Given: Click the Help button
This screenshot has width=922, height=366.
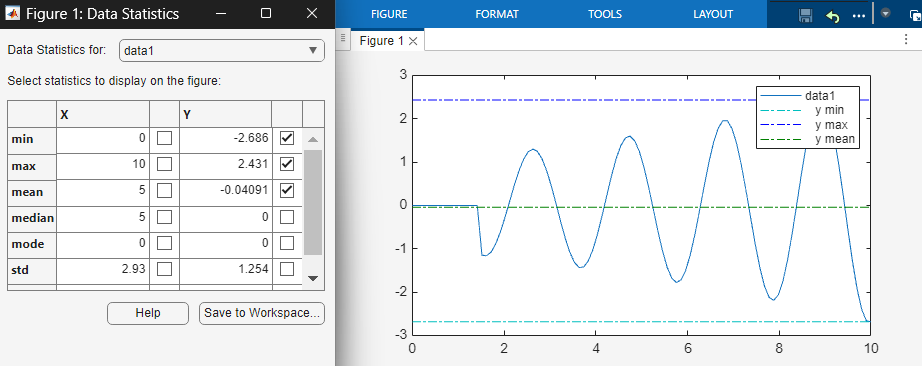Looking at the screenshot, I should (148, 313).
